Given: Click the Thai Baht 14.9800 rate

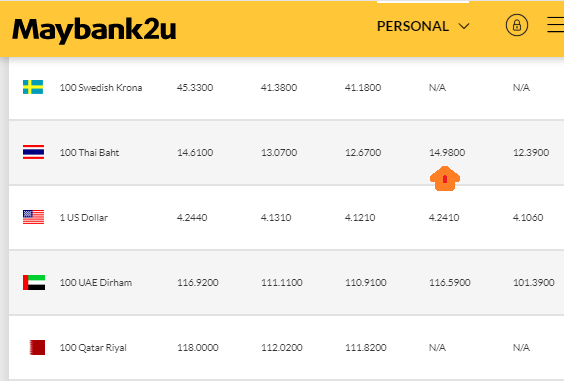Looking at the screenshot, I should click(x=447, y=153).
